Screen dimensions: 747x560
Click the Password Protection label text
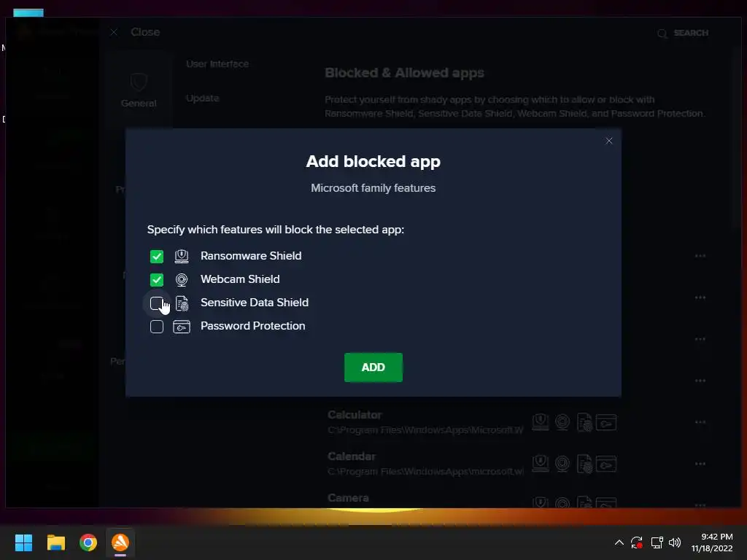tap(253, 326)
